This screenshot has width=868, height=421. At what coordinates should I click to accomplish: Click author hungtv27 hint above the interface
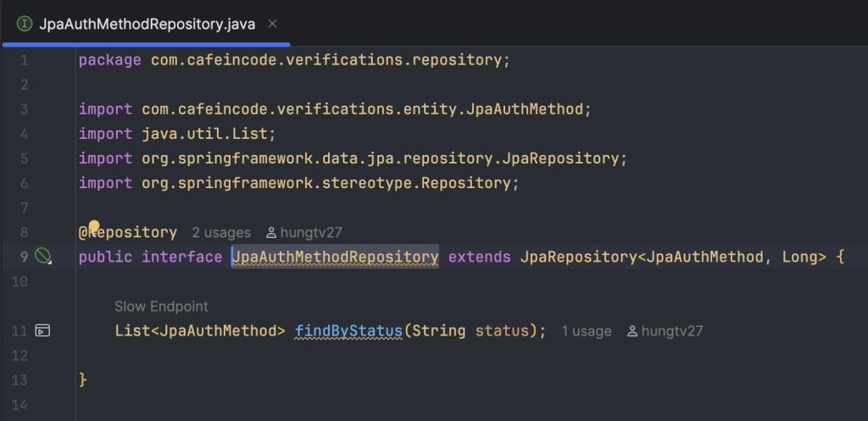coord(304,233)
